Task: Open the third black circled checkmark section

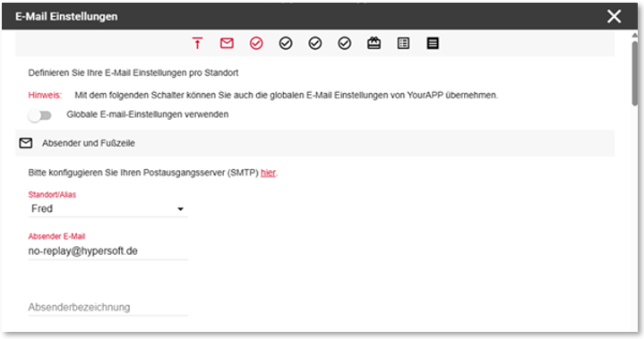Action: pyautogui.click(x=345, y=43)
